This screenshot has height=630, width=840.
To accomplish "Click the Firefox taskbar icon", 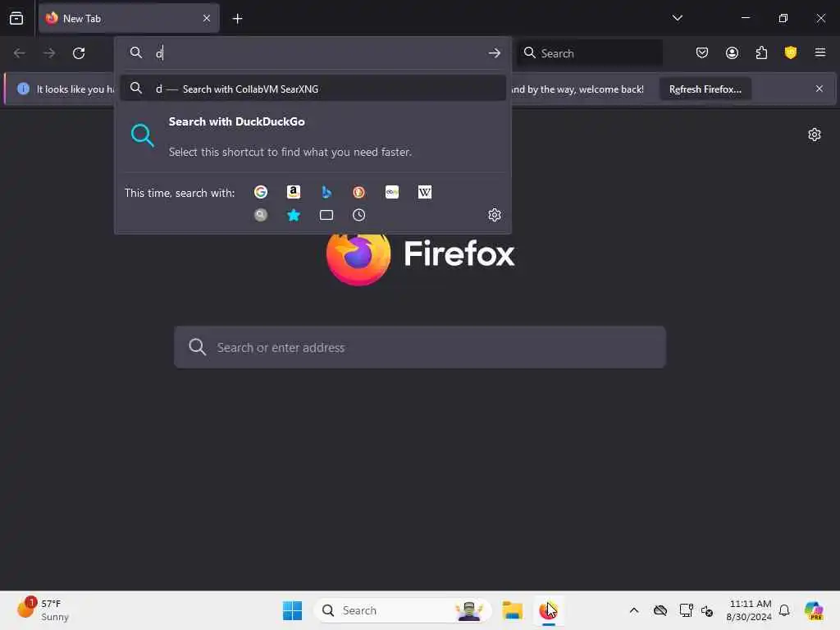I will pyautogui.click(x=548, y=610).
